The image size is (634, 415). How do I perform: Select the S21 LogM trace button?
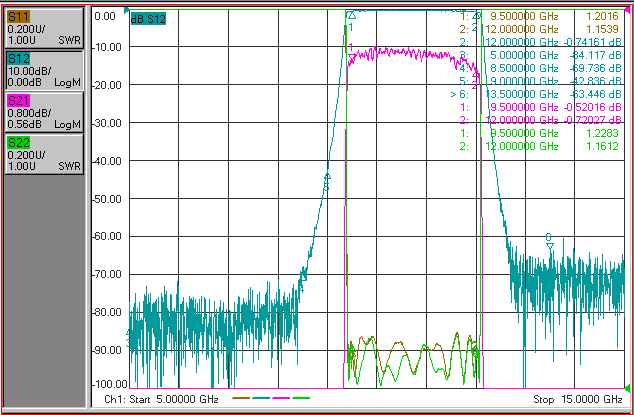click(x=44, y=112)
